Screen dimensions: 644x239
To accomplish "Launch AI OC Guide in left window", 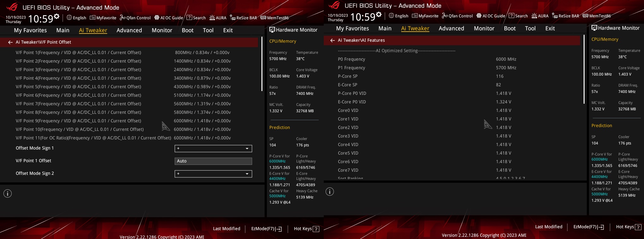I will coord(169,18).
